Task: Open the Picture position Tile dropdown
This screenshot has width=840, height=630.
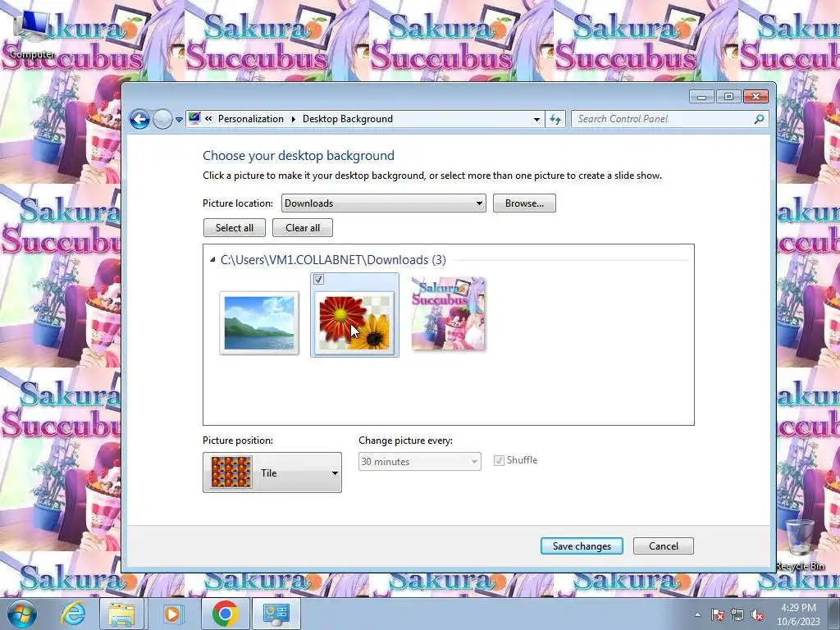Action: coord(272,472)
